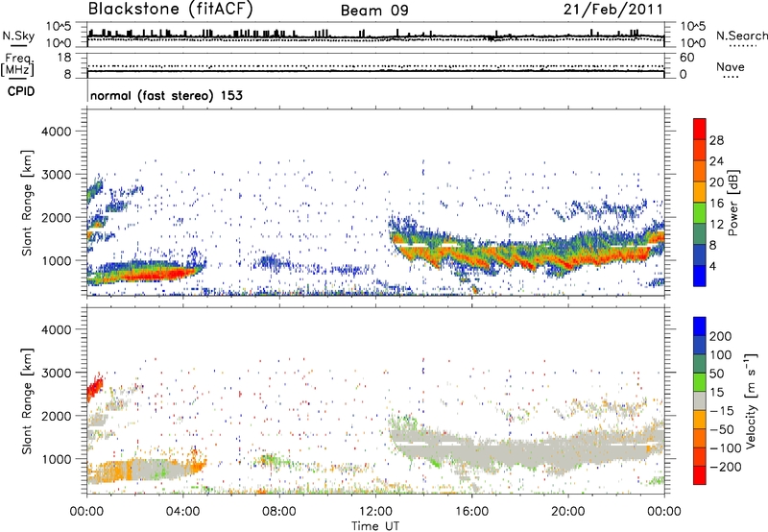Click the "1000" range tick of velocity panel
The image size is (768, 532).
(56, 459)
